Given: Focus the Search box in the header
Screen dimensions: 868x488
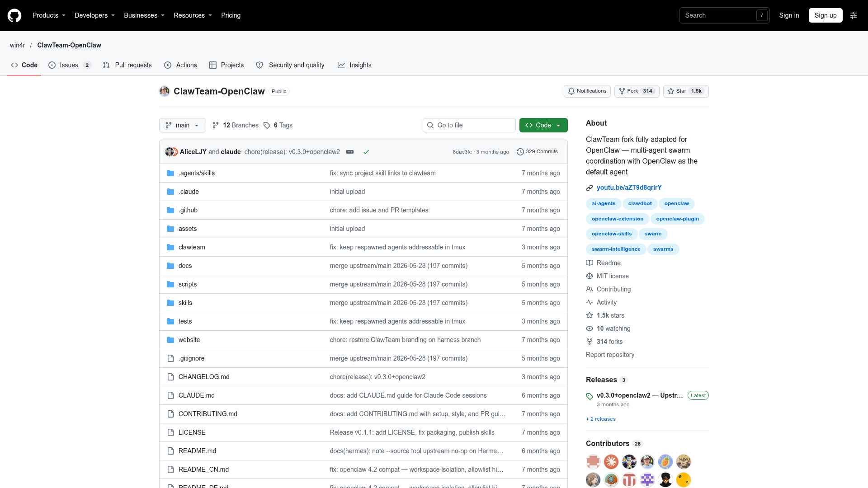Looking at the screenshot, I should pyautogui.click(x=724, y=15).
